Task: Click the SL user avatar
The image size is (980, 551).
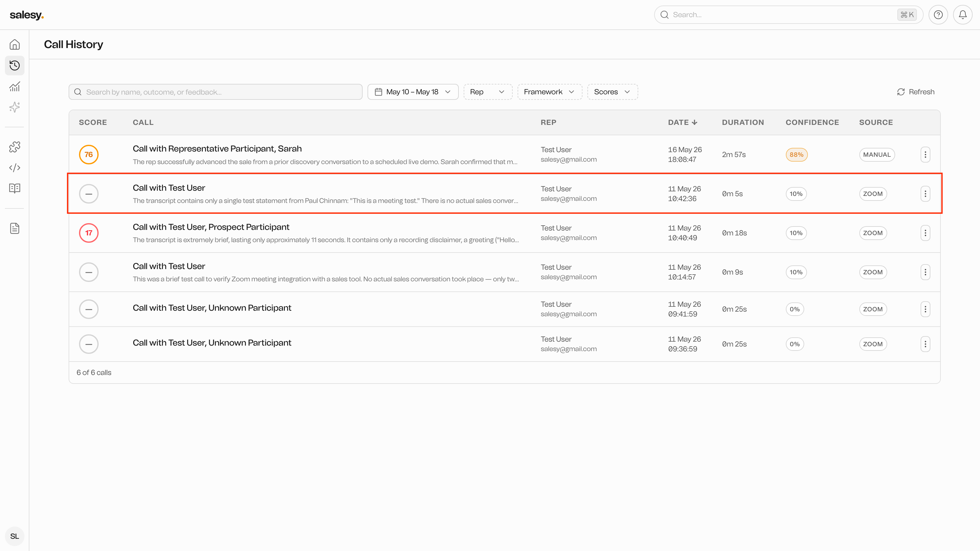Action: pyautogui.click(x=14, y=536)
